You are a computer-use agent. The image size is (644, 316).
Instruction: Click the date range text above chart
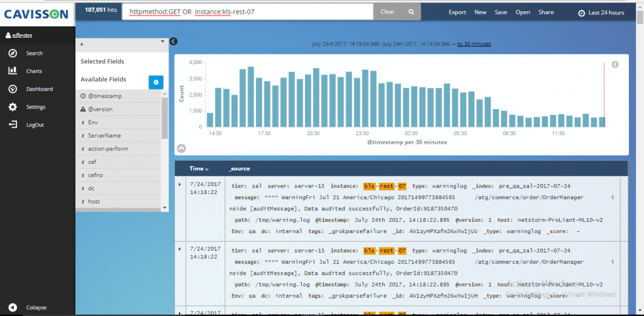click(x=380, y=44)
